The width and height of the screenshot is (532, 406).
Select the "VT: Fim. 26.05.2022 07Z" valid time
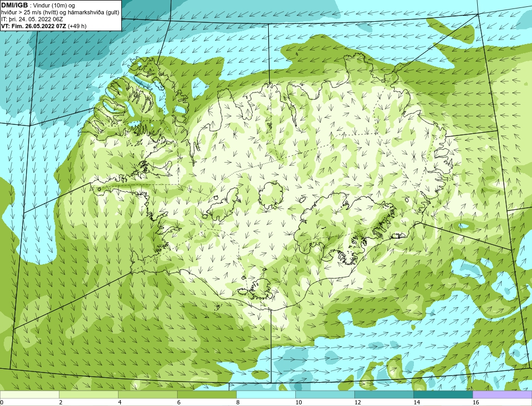(34, 26)
